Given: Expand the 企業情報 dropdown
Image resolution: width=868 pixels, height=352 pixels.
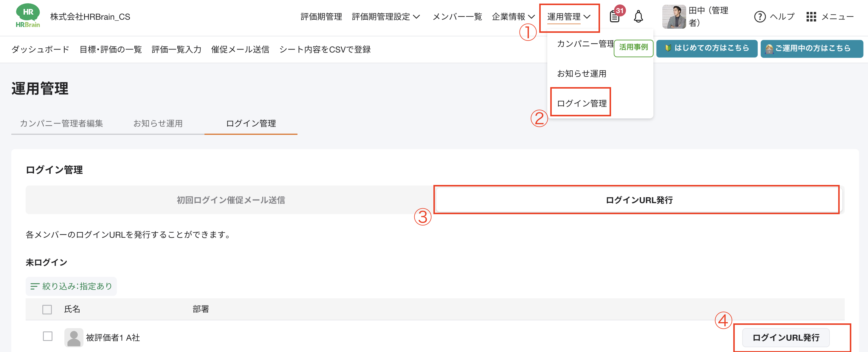Looking at the screenshot, I should (514, 16).
